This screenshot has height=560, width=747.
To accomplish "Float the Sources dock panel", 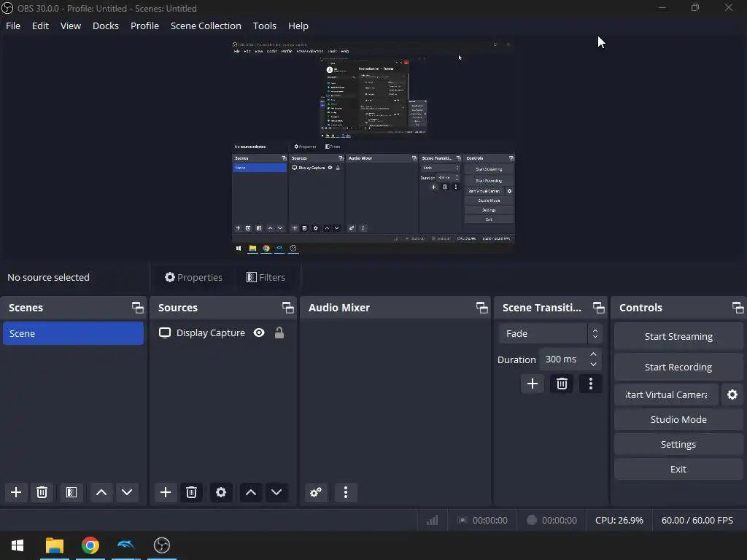I will (287, 308).
